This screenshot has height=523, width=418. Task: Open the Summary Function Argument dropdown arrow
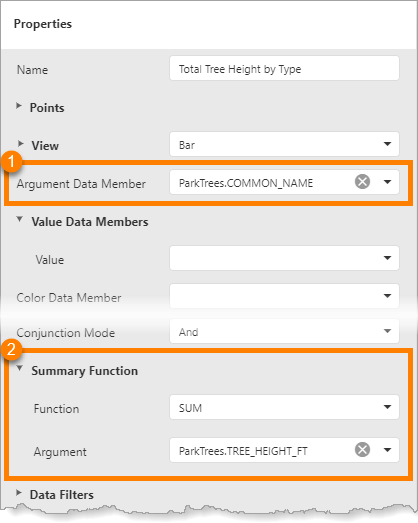tap(387, 450)
